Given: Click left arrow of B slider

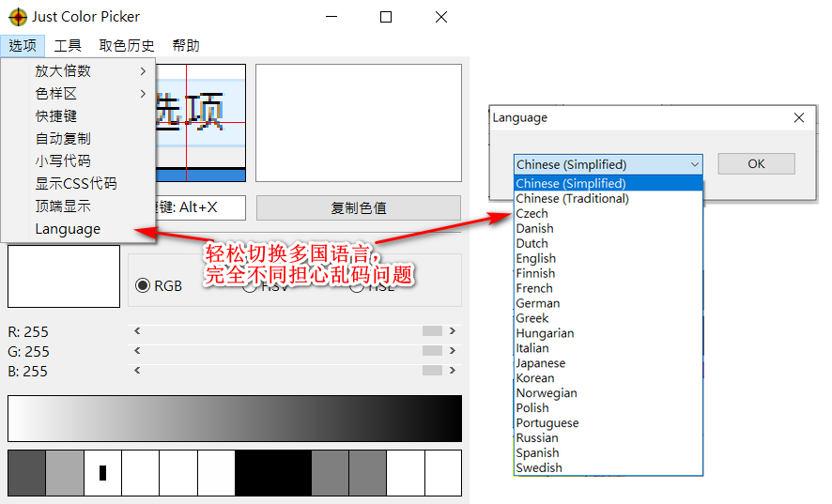Looking at the screenshot, I should (x=137, y=371).
